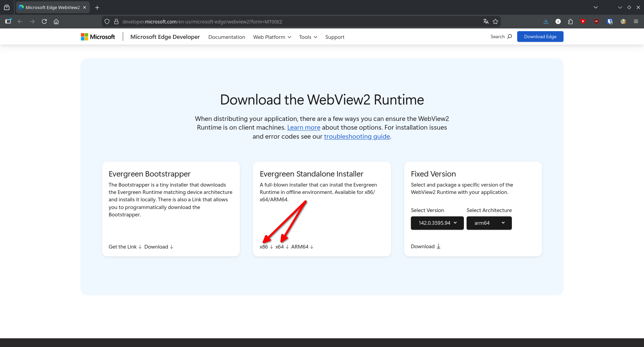Viewport: 644px width, 347px height.
Task: Open the translate page icon
Action: pyautogui.click(x=486, y=21)
